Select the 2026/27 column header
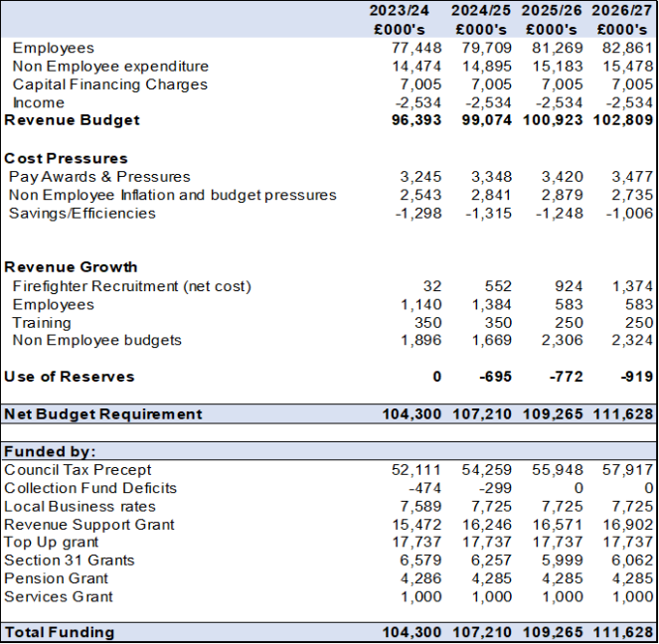Screen dimensions: 659x644 point(622,10)
